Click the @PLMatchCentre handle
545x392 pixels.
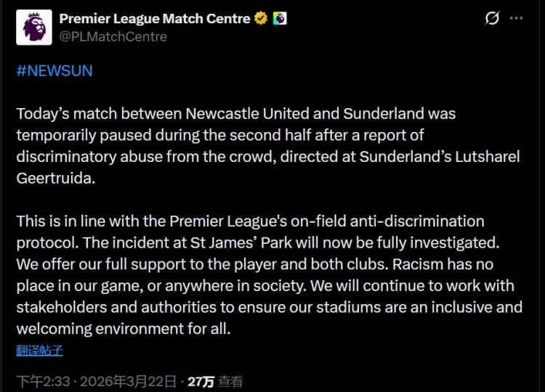(x=113, y=36)
